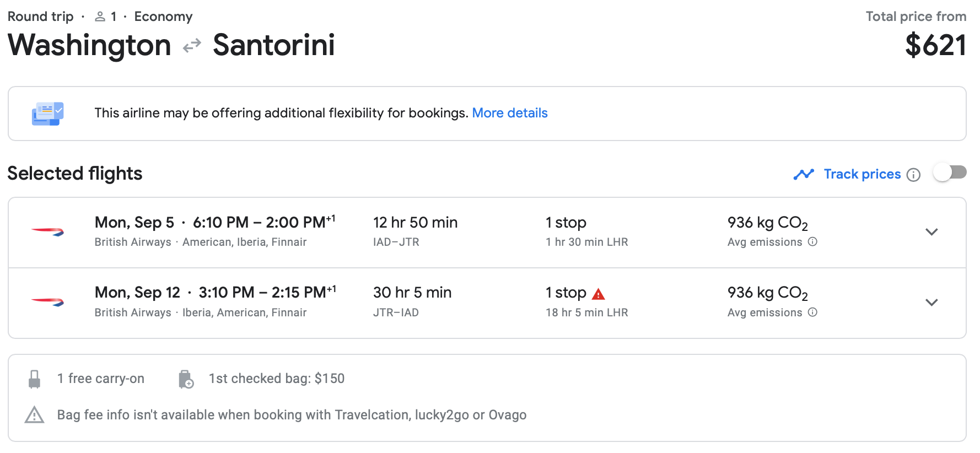
Task: Click the carry-on luggage icon
Action: pyautogui.click(x=34, y=379)
